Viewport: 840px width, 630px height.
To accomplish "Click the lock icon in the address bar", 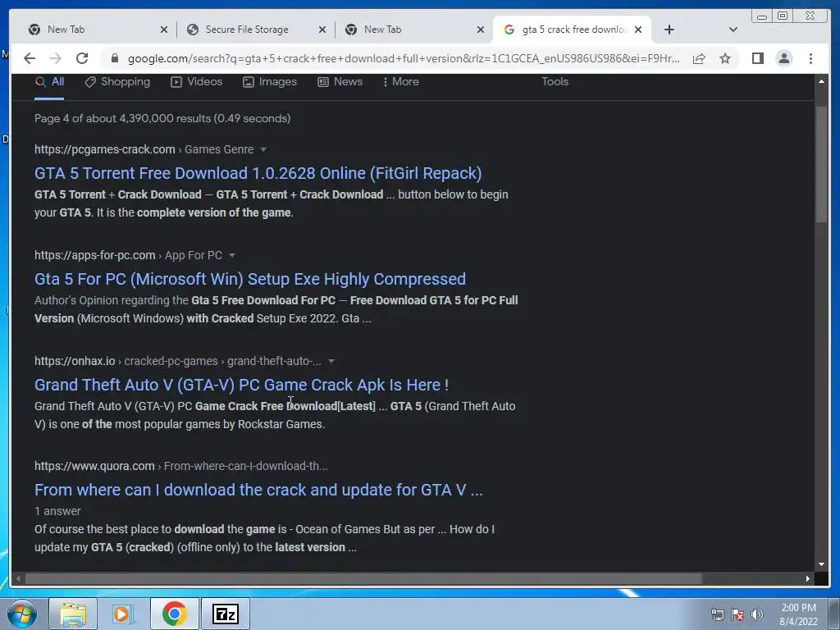I will (114, 58).
